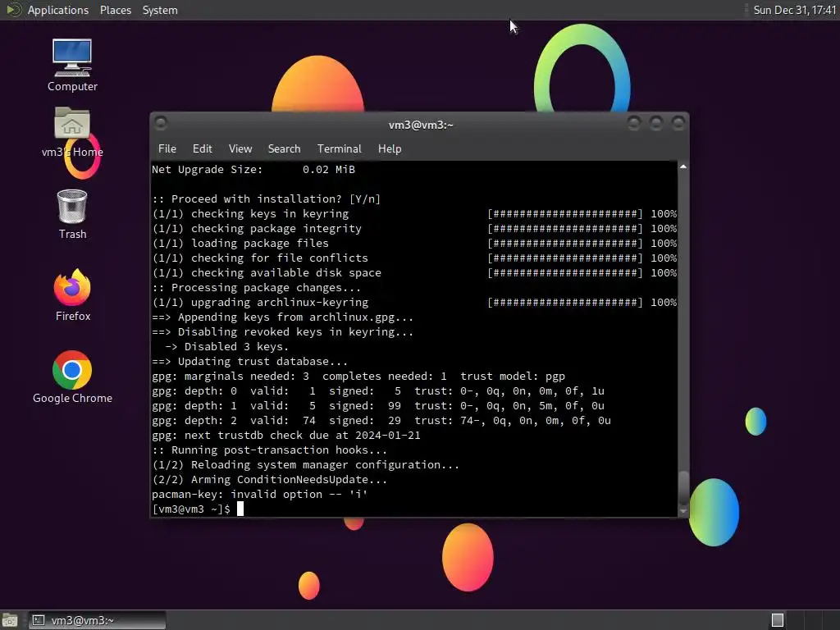
Task: Open the terminal Search menu
Action: pos(284,149)
